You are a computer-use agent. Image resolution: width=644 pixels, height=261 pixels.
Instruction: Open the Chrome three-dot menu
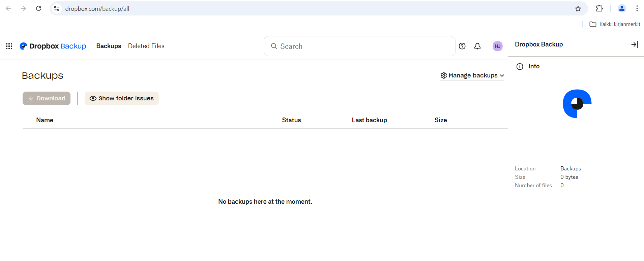[637, 8]
